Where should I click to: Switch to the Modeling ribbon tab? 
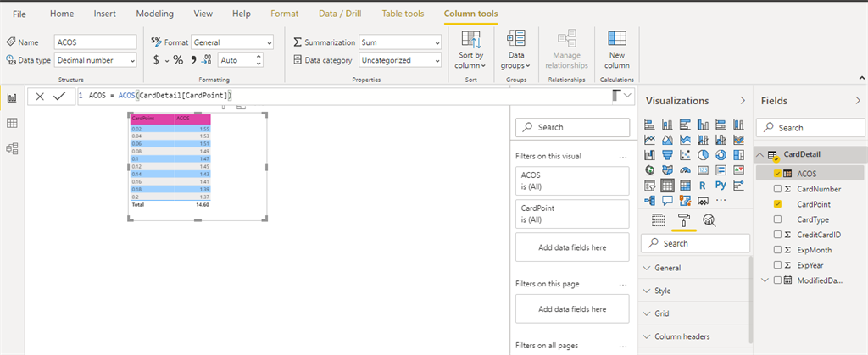[154, 14]
